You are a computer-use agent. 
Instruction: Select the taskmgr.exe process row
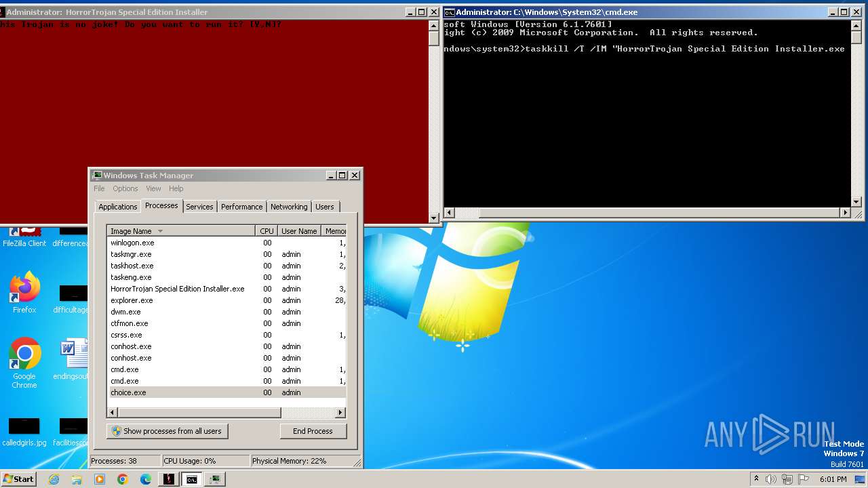226,254
